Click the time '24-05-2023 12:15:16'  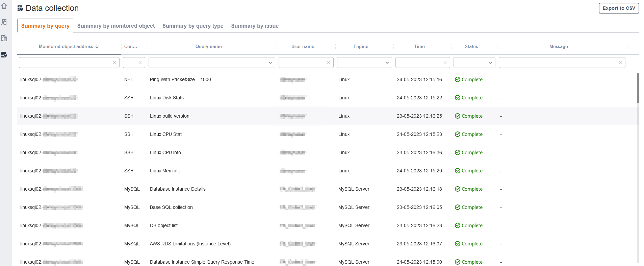[419, 79]
